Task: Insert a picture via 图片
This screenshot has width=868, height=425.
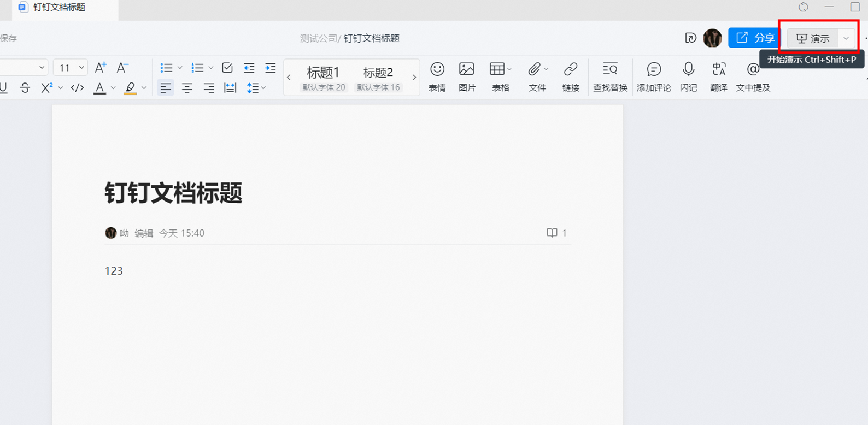Action: [467, 76]
